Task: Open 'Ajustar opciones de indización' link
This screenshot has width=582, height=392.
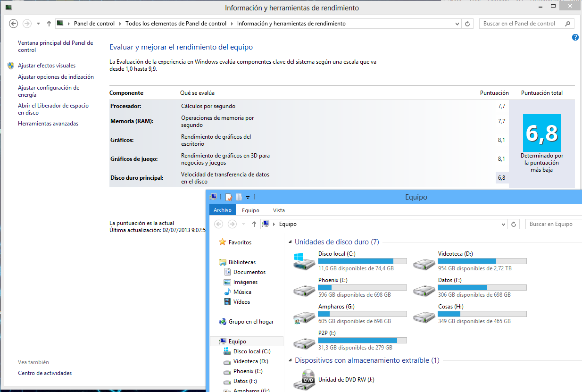Action: point(56,77)
